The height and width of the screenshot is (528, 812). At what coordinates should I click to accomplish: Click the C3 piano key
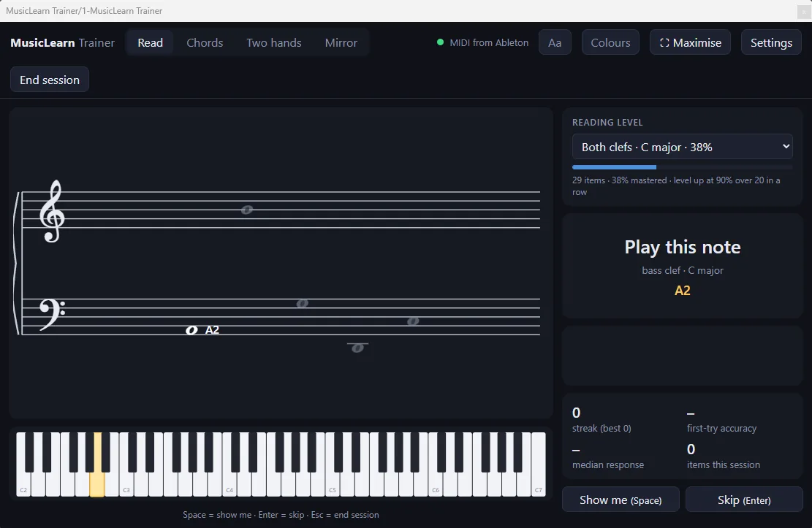126,484
